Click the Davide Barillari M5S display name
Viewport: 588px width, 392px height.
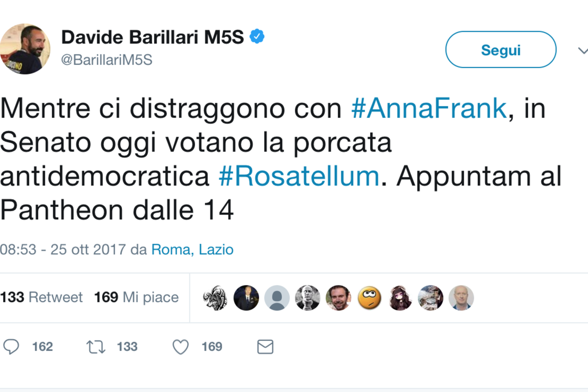(x=152, y=38)
